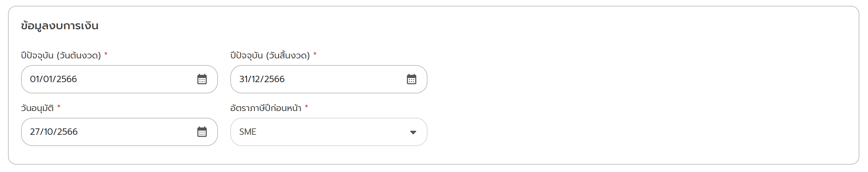Image resolution: width=868 pixels, height=172 pixels.
Task: Open calendar picker for period start date
Action: 202,79
